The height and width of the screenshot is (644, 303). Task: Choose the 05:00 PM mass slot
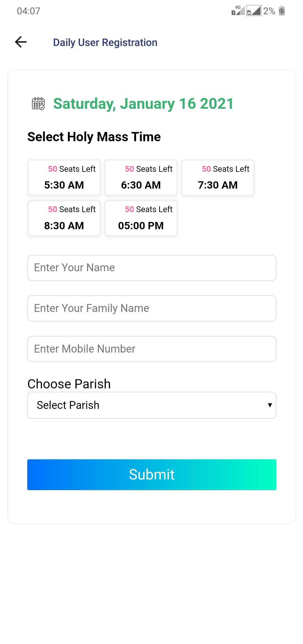tap(141, 218)
